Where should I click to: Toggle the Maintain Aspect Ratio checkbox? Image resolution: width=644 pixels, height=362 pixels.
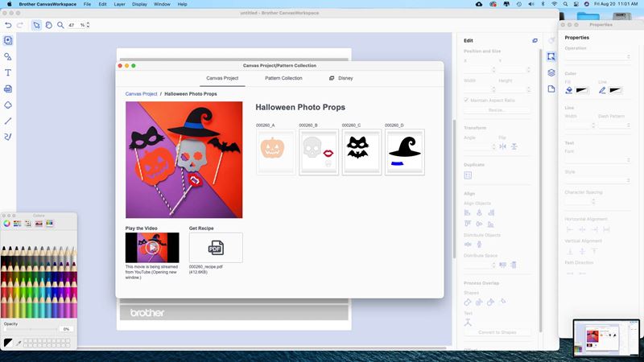tap(467, 100)
